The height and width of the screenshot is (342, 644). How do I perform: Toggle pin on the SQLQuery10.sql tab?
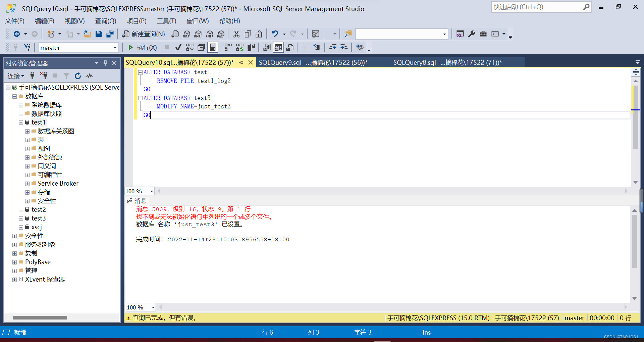click(241, 62)
